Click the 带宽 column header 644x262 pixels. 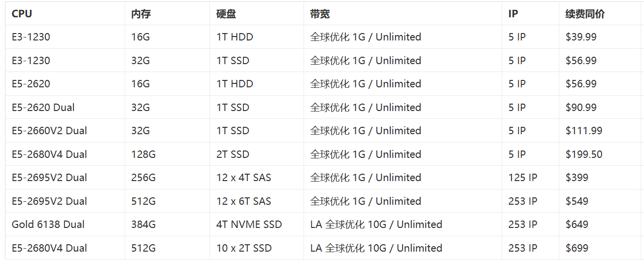pyautogui.click(x=403, y=14)
